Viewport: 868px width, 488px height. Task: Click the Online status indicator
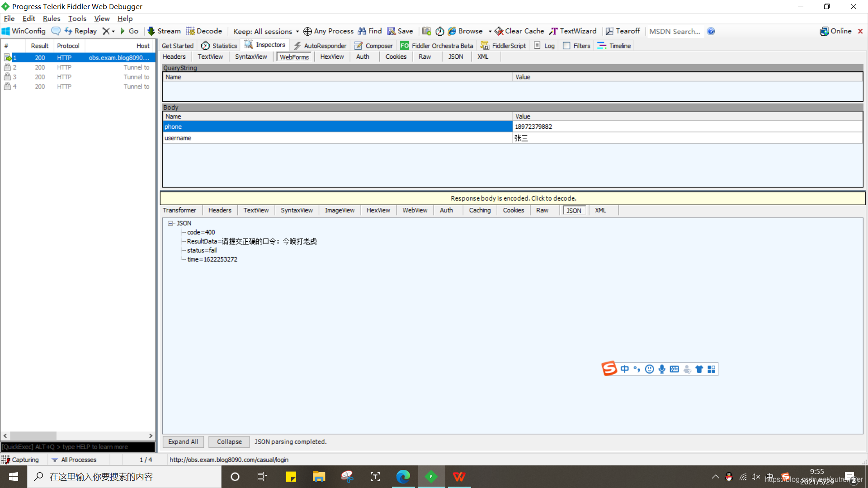835,31
